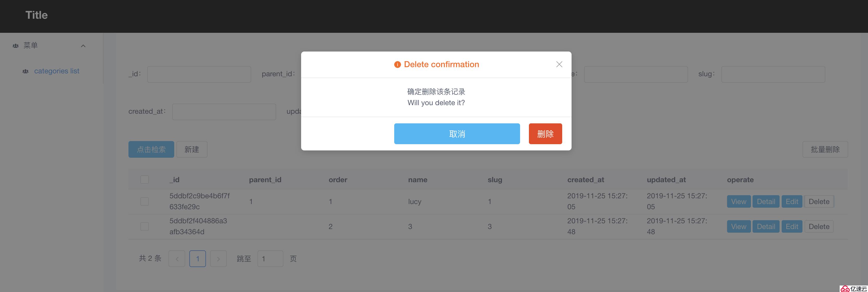Click updated_at cell 2019-11-25 15:27:05
The height and width of the screenshot is (292, 868).
[x=677, y=201]
